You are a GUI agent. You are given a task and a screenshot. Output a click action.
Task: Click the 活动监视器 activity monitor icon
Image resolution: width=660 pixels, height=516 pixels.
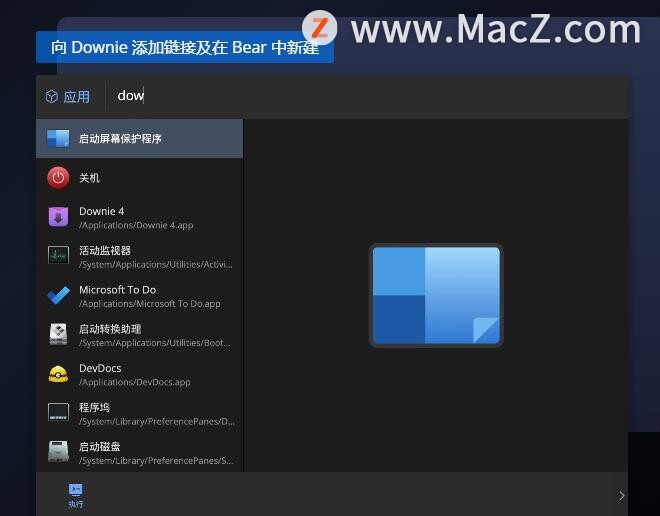pyautogui.click(x=58, y=255)
